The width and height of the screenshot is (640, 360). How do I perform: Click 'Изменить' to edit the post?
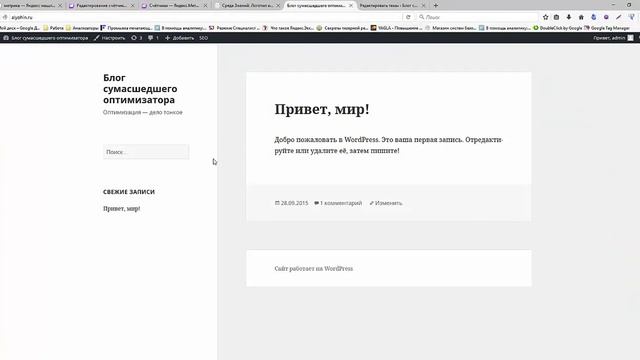(x=389, y=203)
